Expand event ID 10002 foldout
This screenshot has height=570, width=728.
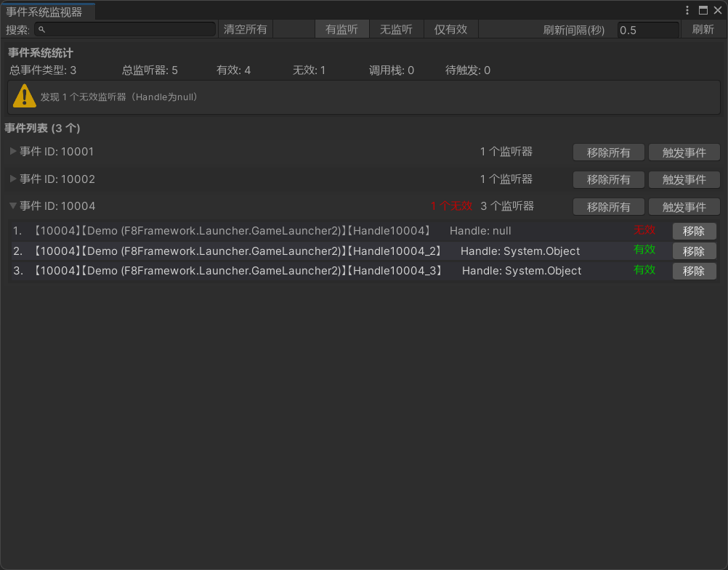point(13,179)
